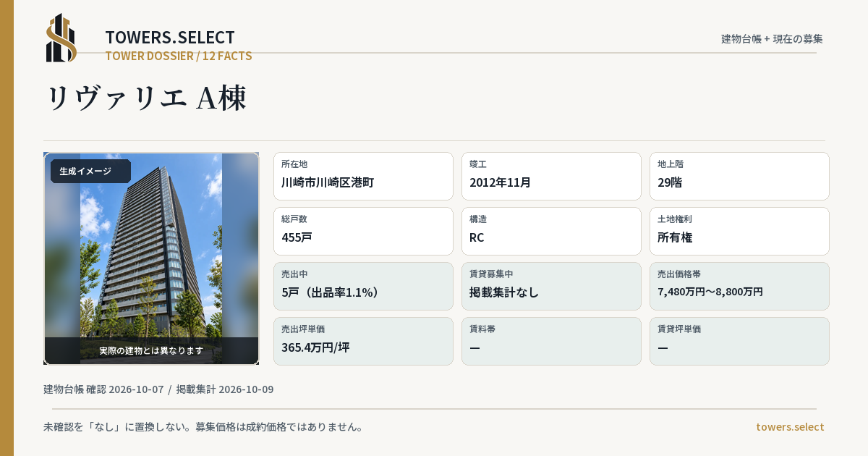868x456 pixels.
Task: Select the 建物台帳 確認 2026-10-07 date text
Action: pos(103,389)
